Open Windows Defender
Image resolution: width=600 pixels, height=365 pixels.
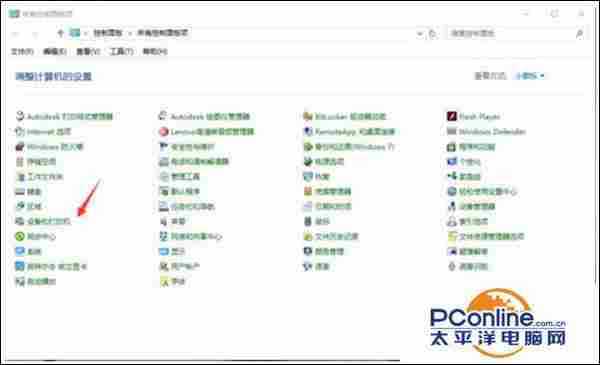(x=486, y=132)
